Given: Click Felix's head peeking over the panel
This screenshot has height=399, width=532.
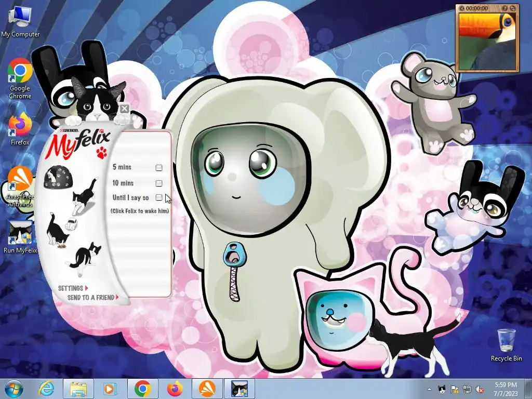Looking at the screenshot, I should (97, 101).
